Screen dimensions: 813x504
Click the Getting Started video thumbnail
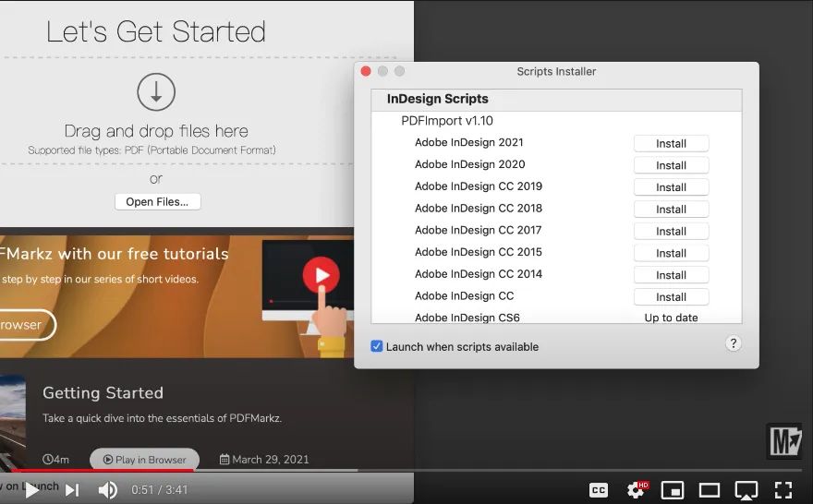(x=12, y=421)
